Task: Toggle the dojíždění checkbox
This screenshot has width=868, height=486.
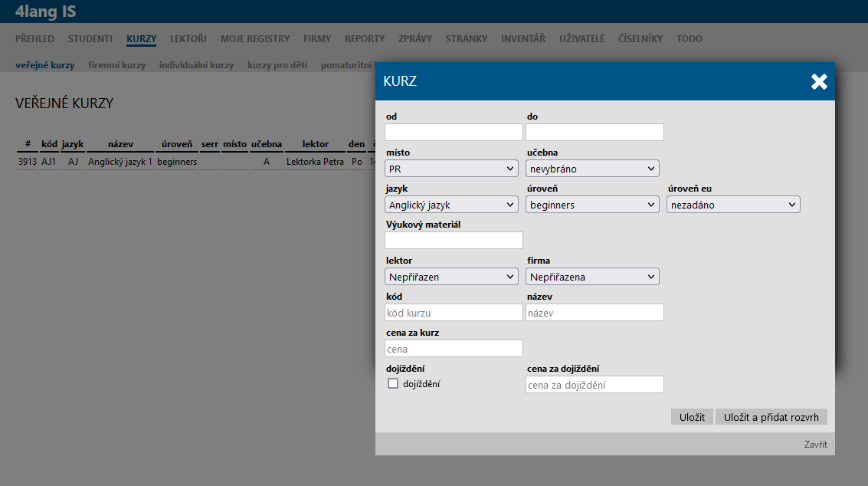Action: coord(393,384)
